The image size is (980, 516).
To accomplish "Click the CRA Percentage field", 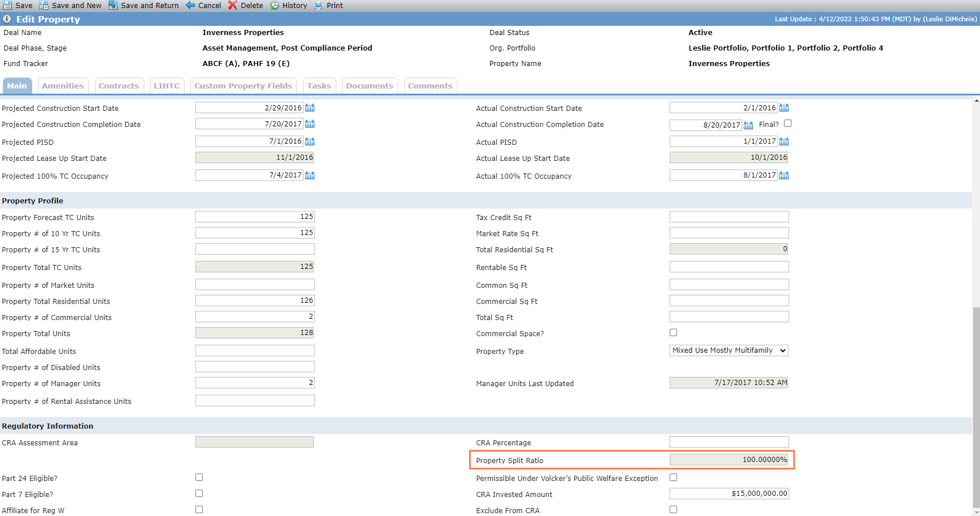I will point(729,442).
